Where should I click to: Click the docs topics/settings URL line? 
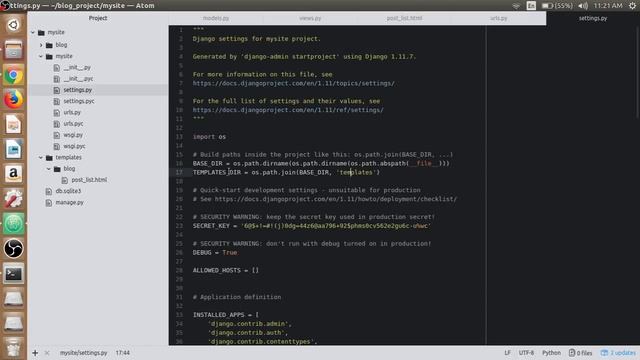click(293, 83)
